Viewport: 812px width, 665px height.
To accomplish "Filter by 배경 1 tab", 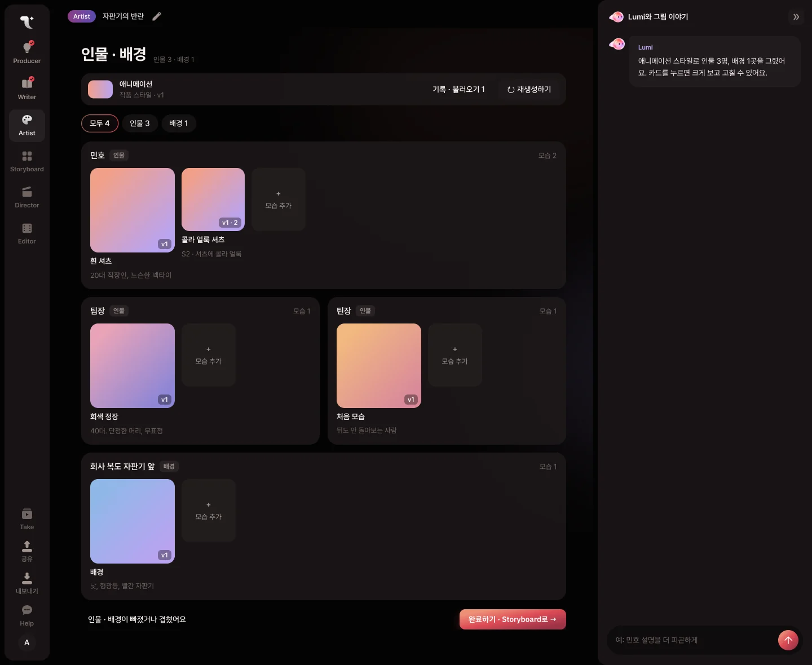I will [179, 123].
